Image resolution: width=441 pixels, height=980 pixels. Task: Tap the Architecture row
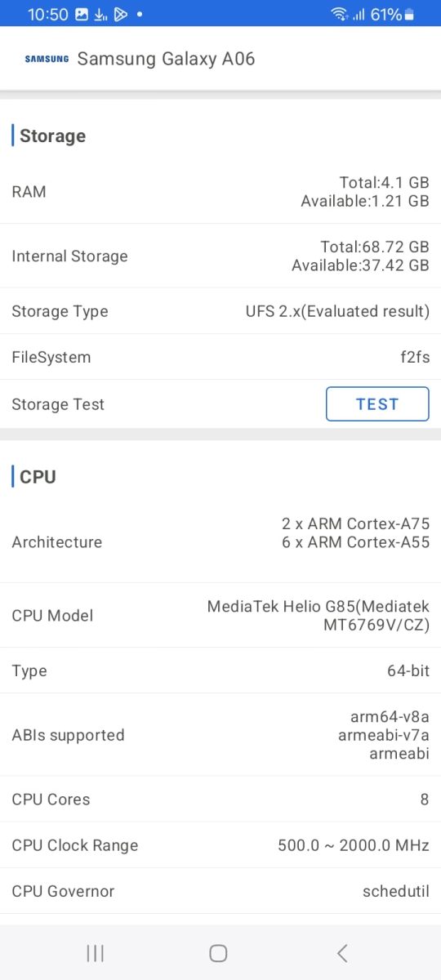[x=220, y=542]
